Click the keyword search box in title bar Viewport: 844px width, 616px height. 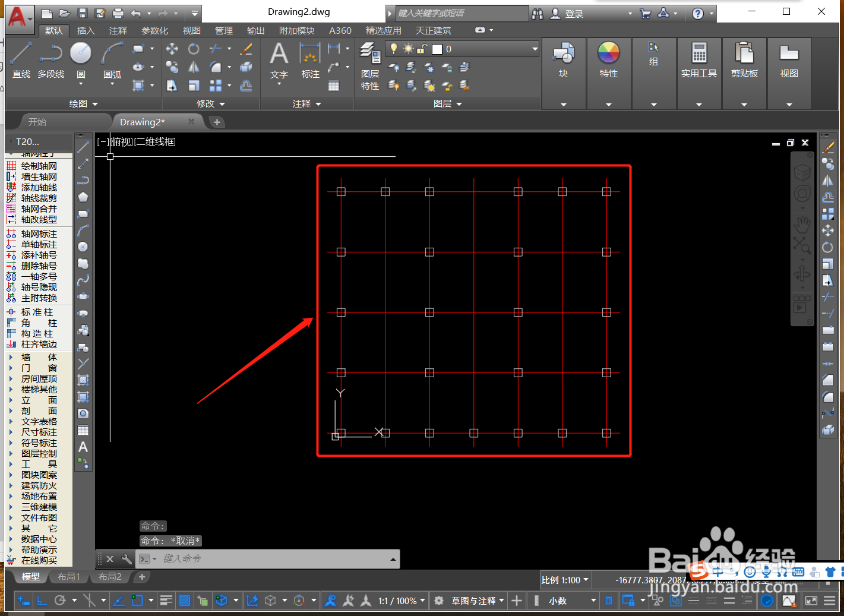(461, 13)
